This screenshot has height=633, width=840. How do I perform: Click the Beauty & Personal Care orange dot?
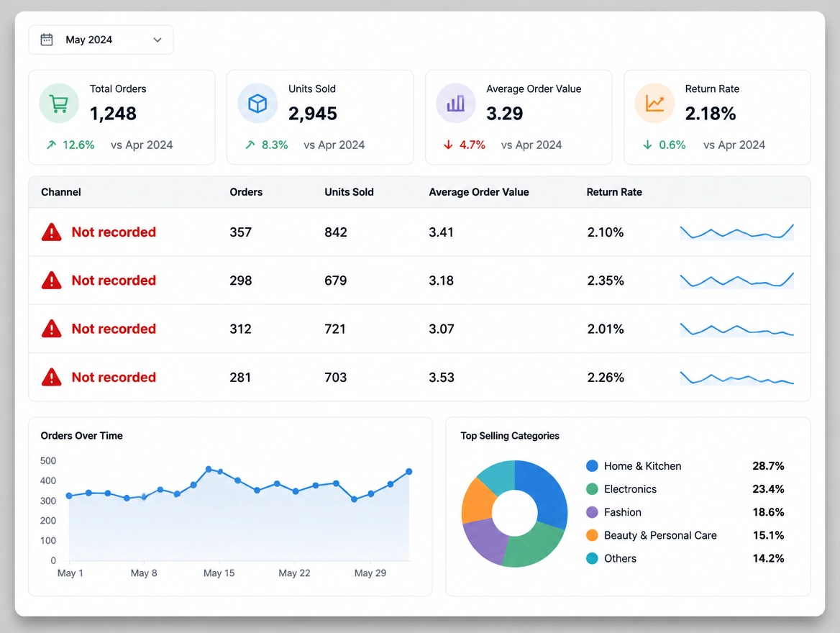pos(592,535)
